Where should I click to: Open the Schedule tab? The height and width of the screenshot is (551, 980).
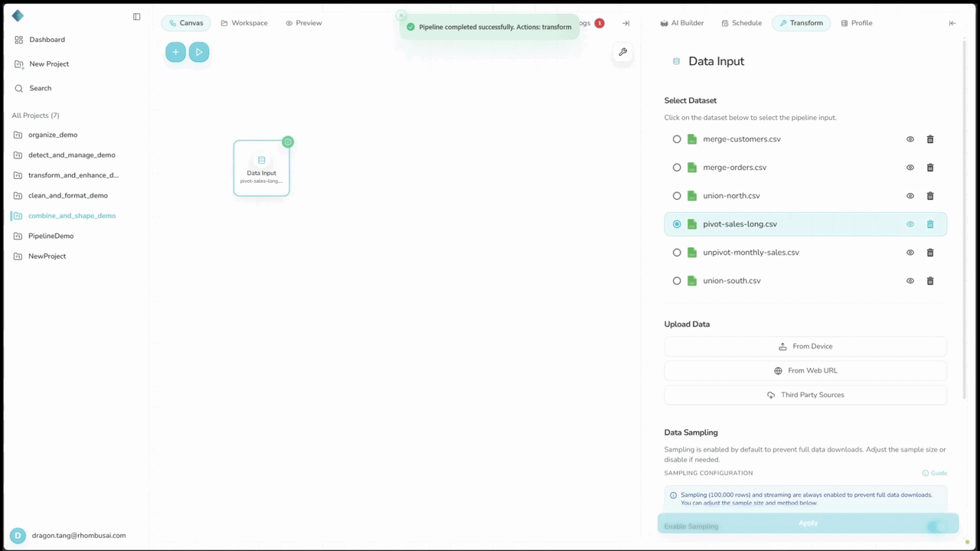pos(742,23)
